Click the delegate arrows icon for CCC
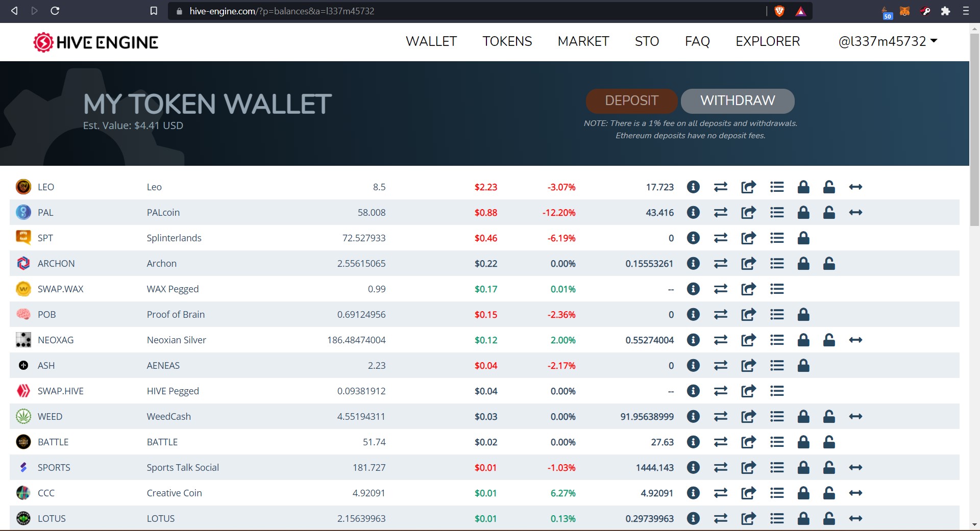This screenshot has height=531, width=980. tap(856, 493)
